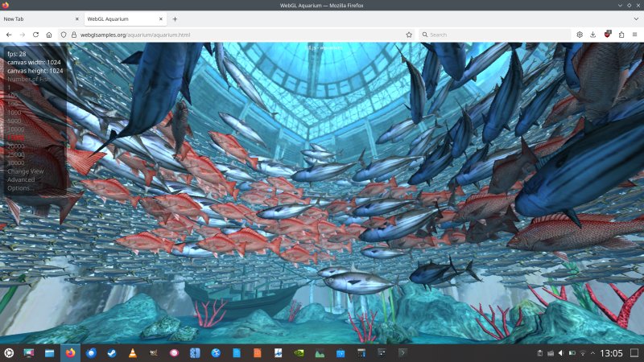644x362 pixels.
Task: Open the Firefox downloads panel
Action: 593,35
